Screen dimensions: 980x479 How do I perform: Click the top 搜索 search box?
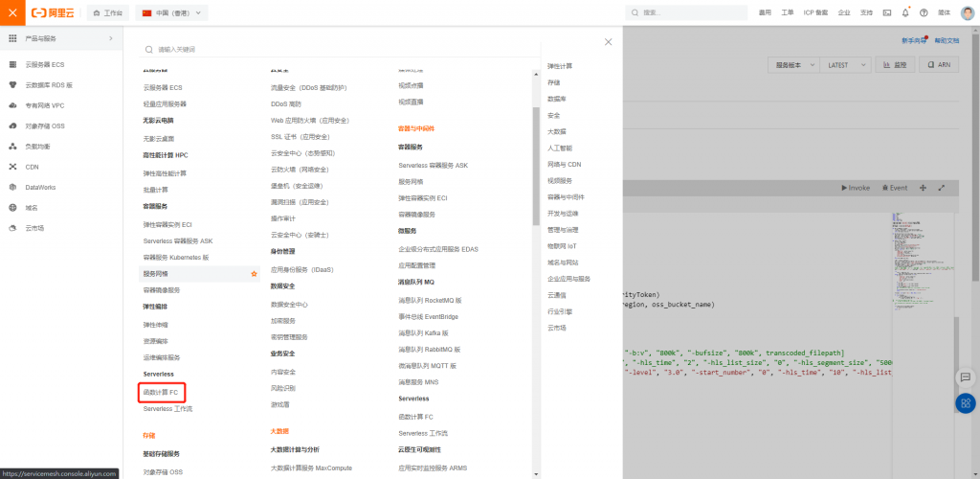[x=686, y=12]
